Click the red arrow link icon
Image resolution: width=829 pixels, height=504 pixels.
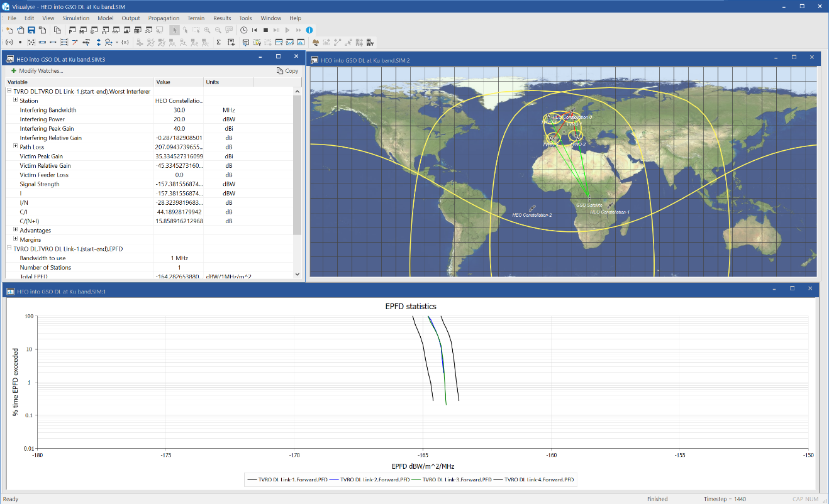[75, 42]
